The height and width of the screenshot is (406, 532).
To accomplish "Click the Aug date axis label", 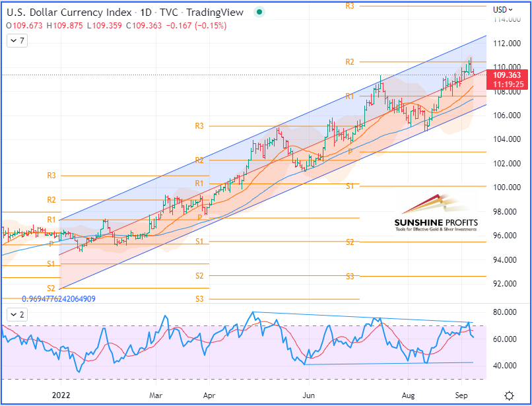I will point(408,395).
